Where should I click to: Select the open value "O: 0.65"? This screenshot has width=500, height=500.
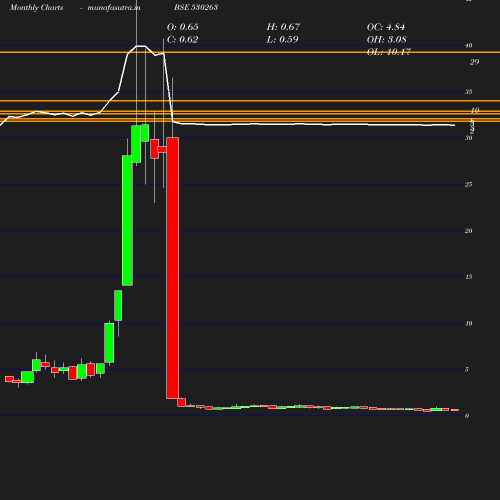point(183,27)
